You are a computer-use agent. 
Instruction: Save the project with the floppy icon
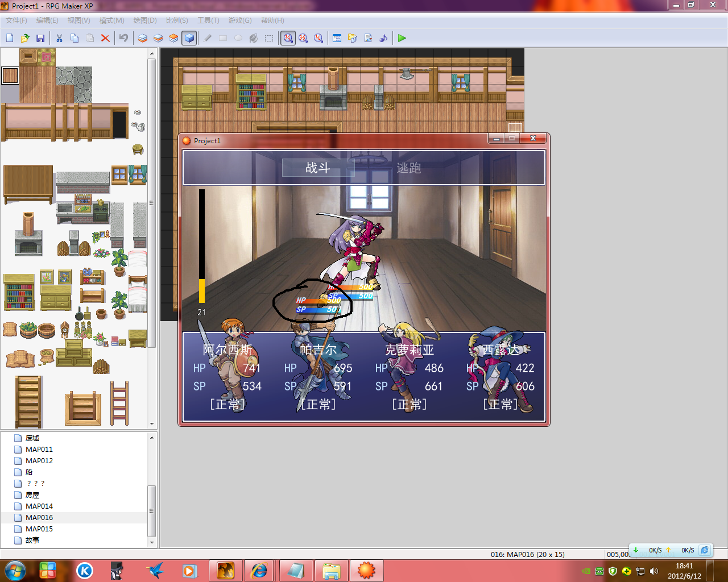pos(40,38)
